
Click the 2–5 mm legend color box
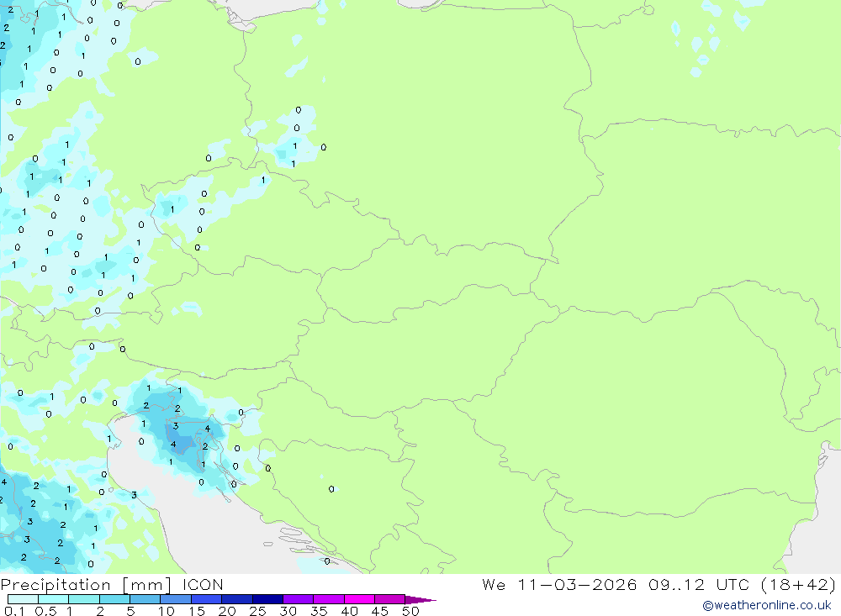(x=114, y=599)
